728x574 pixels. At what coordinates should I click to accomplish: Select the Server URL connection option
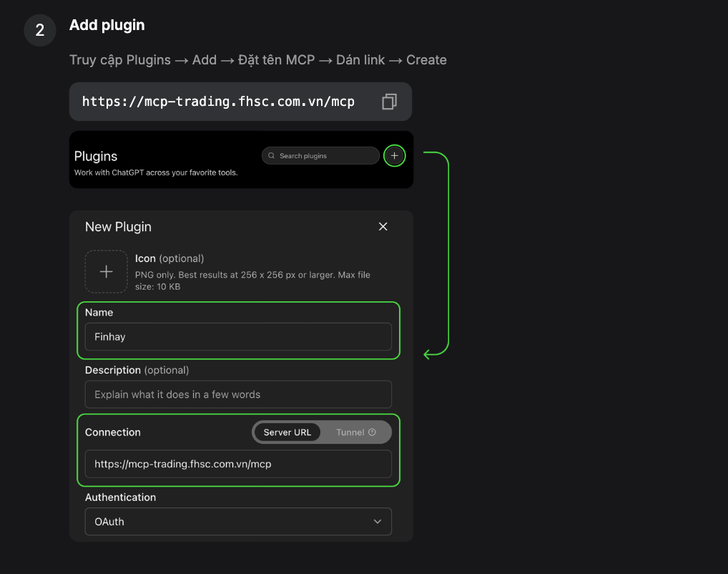[287, 432]
